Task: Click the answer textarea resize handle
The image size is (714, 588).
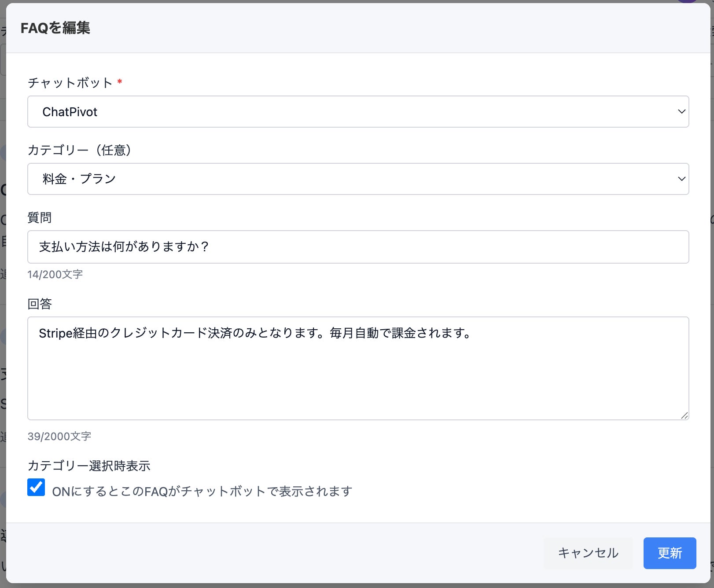Action: point(685,415)
